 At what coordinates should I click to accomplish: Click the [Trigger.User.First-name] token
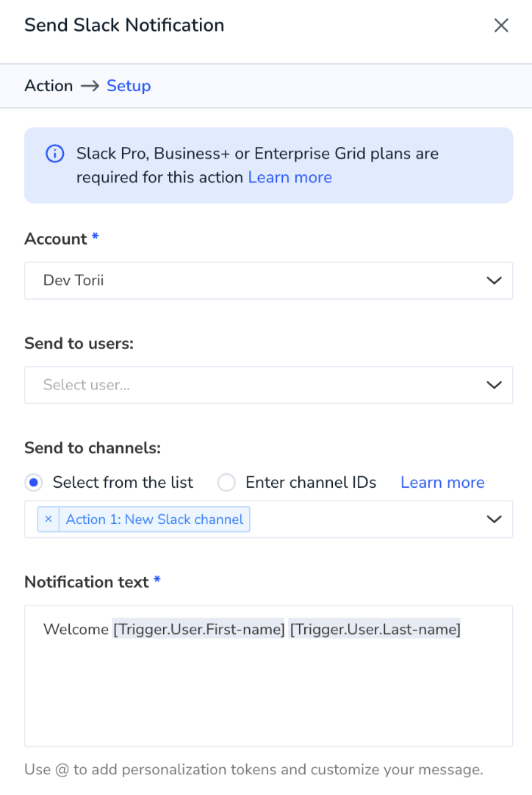click(199, 629)
